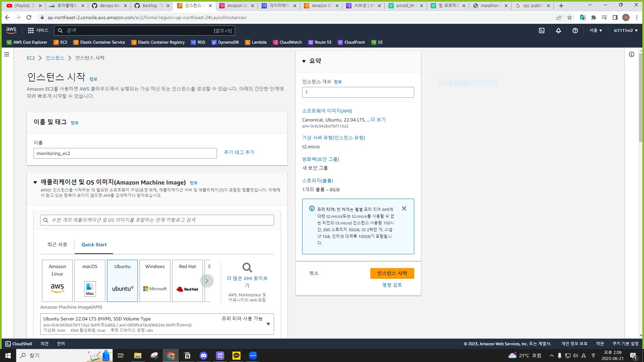
Task: Go to Instances breadcrumb link
Action: 55,58
